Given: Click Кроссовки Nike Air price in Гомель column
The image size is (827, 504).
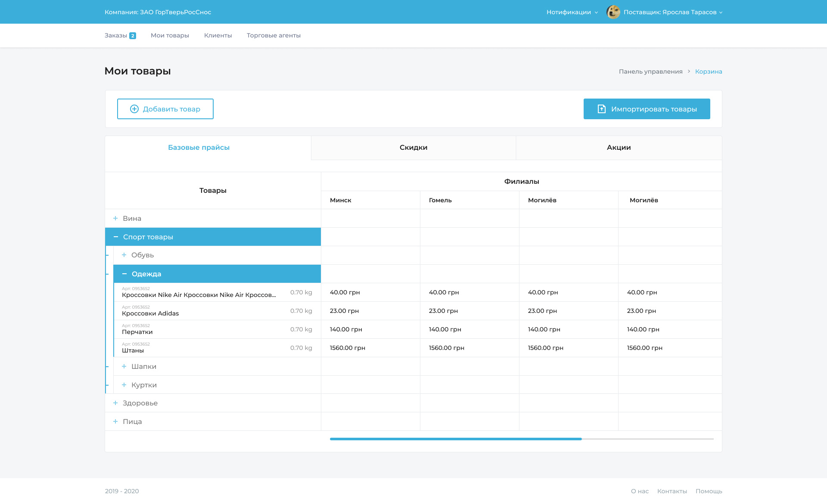Looking at the screenshot, I should 444,292.
